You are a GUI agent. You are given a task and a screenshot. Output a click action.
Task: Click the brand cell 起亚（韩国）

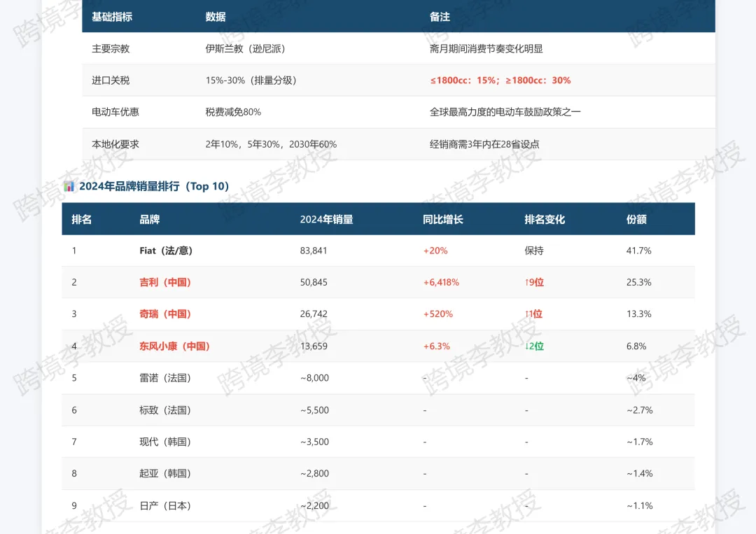(x=165, y=473)
